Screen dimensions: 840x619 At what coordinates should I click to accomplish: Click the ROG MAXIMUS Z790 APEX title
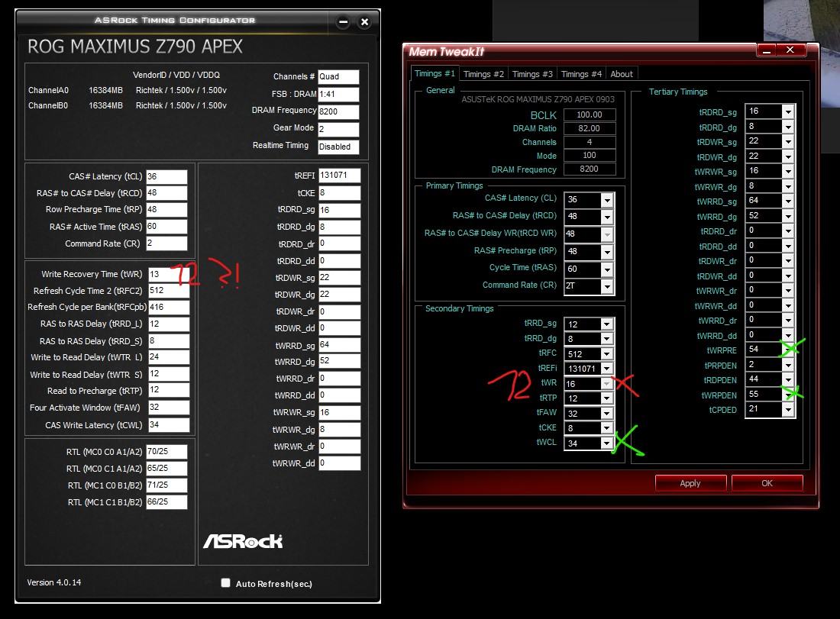[135, 47]
